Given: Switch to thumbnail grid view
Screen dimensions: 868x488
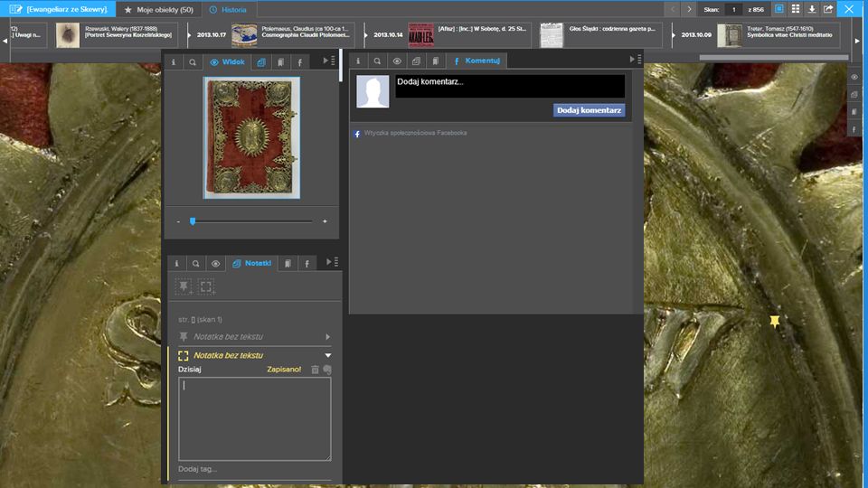Looking at the screenshot, I should [x=796, y=9].
